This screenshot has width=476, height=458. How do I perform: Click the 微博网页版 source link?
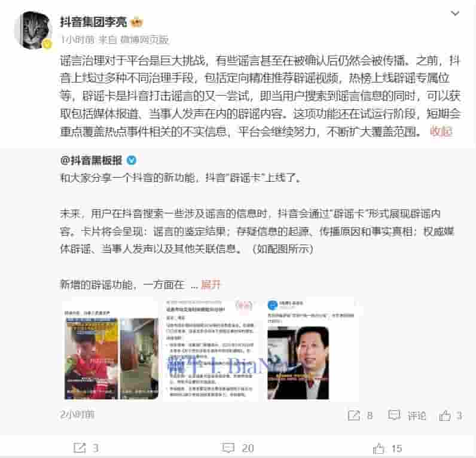coord(145,39)
